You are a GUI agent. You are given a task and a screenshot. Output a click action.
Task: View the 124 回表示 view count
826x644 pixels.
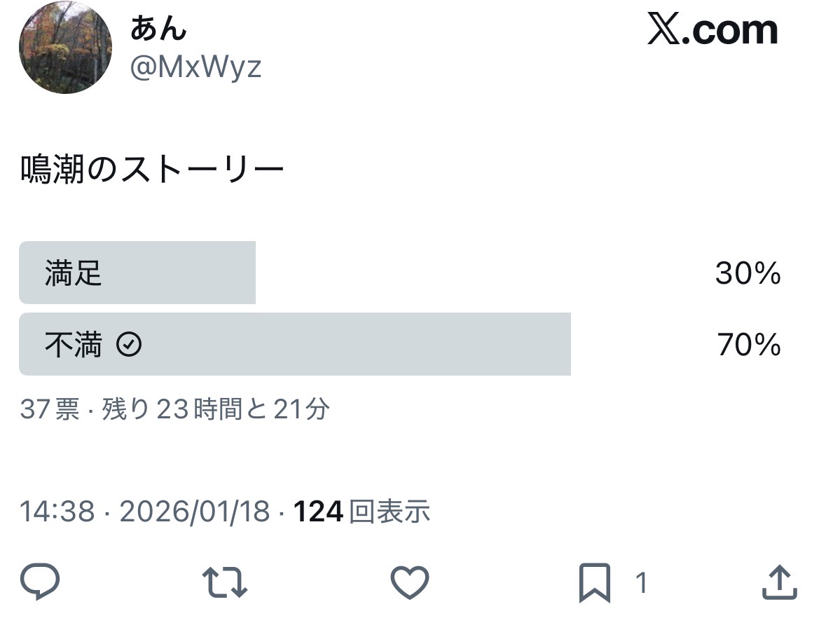(x=362, y=512)
